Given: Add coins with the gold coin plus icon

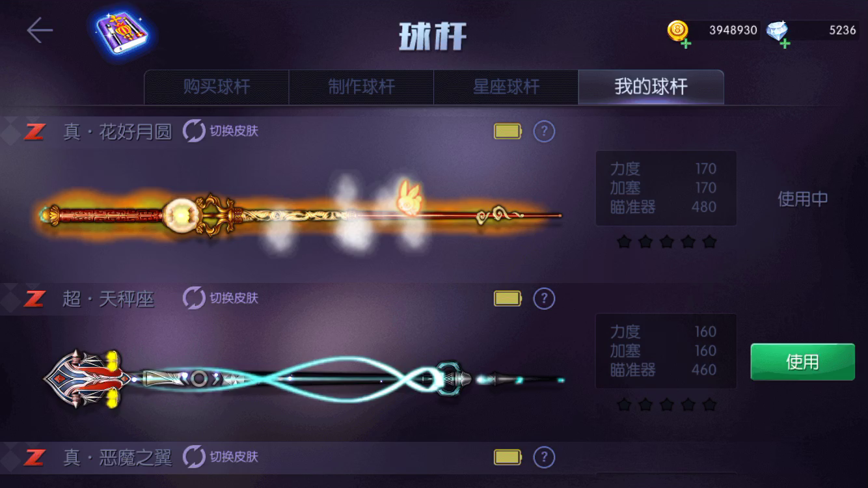Looking at the screenshot, I should (679, 33).
